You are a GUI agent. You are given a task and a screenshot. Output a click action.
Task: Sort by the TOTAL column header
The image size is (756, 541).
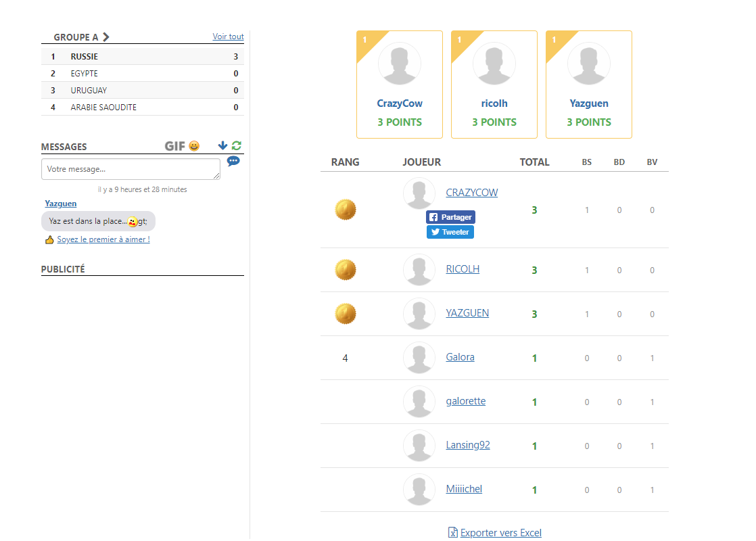pyautogui.click(x=534, y=162)
